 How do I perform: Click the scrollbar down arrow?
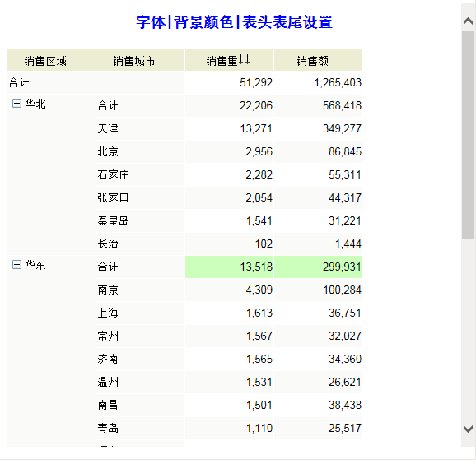click(468, 429)
